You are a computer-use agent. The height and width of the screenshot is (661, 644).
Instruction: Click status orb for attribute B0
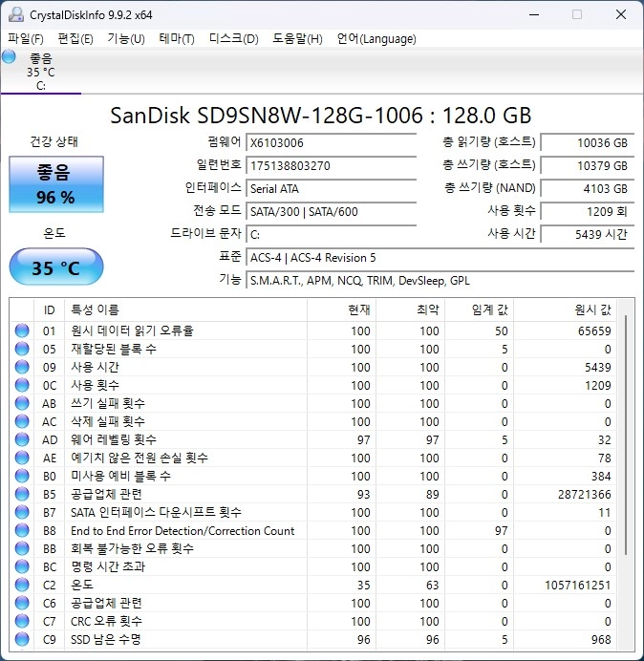[x=22, y=476]
